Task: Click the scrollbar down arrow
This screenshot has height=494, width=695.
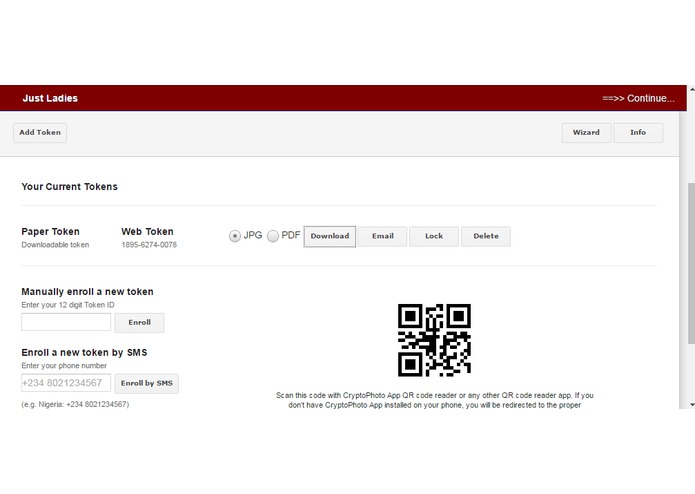Action: pyautogui.click(x=691, y=405)
